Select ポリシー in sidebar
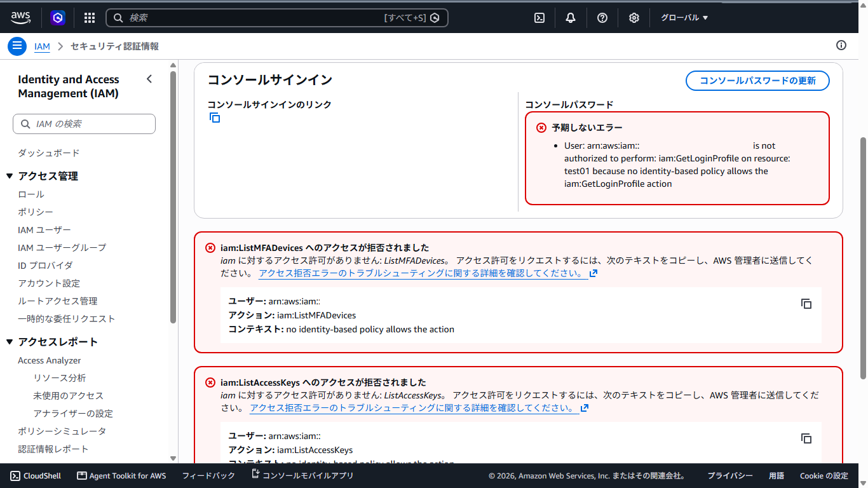This screenshot has width=868, height=488. (x=36, y=212)
